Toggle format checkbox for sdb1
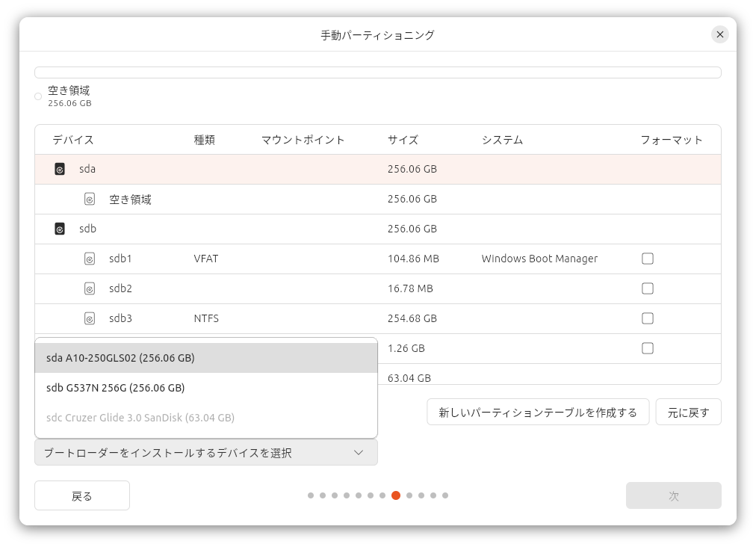 coord(648,259)
